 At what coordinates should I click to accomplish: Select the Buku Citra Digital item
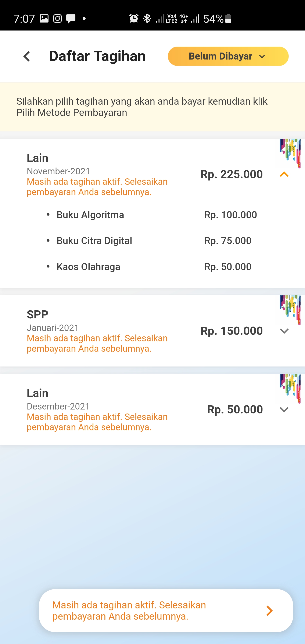coord(94,241)
